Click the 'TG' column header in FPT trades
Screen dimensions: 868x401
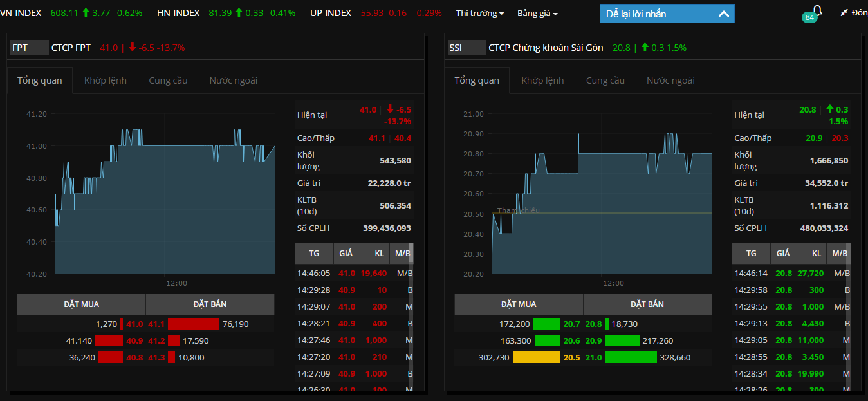(x=314, y=254)
